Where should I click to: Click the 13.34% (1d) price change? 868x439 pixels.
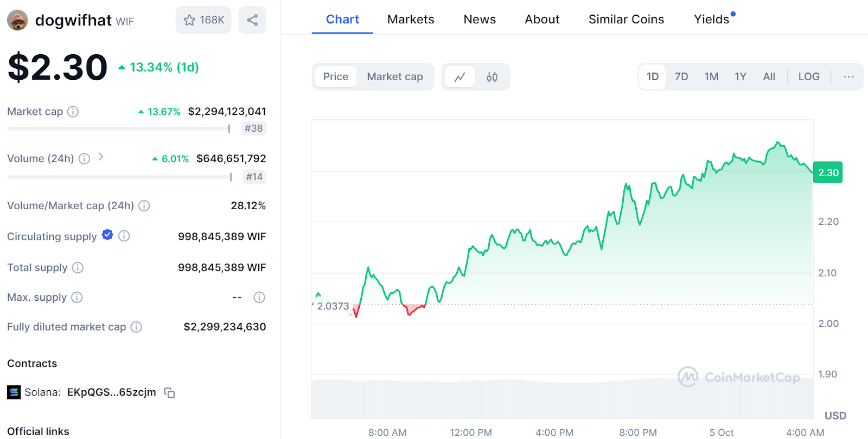pyautogui.click(x=159, y=67)
